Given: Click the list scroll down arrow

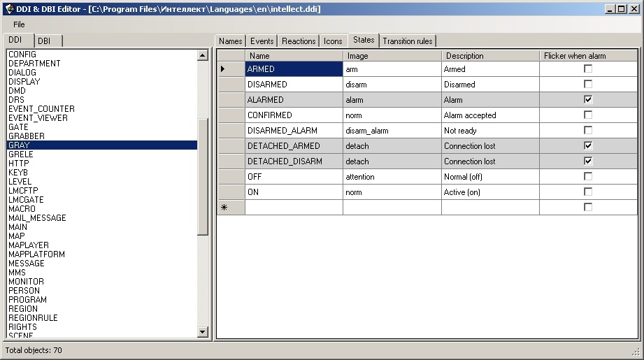Looking at the screenshot, I should pyautogui.click(x=203, y=332).
